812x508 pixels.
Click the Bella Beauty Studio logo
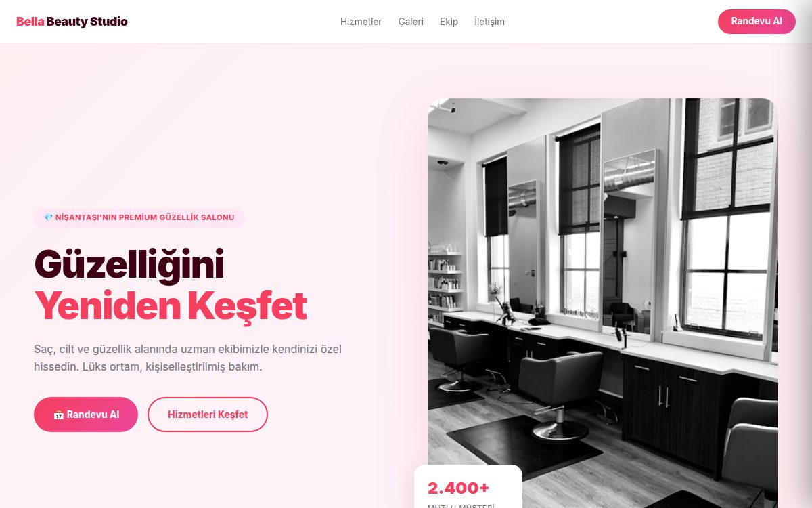(x=72, y=22)
